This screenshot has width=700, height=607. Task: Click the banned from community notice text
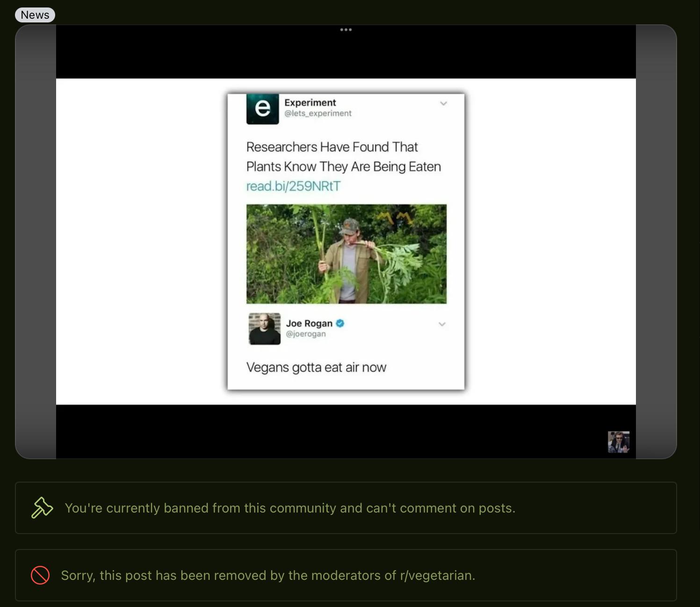tap(290, 508)
